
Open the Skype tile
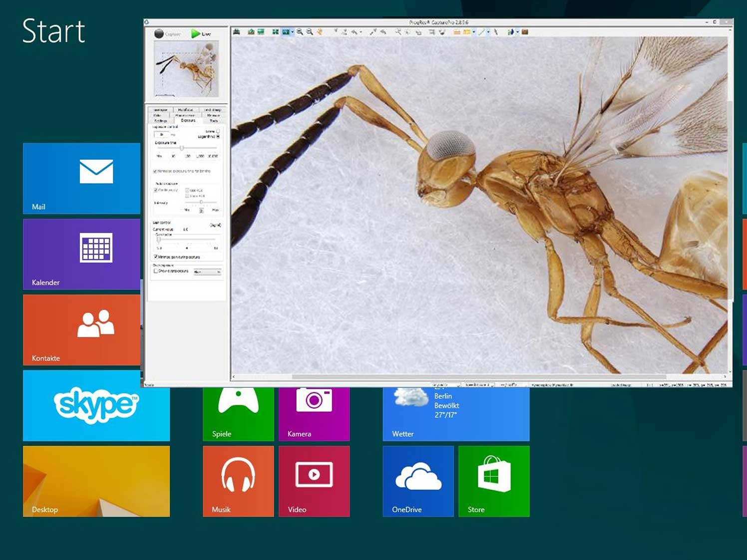(96, 405)
